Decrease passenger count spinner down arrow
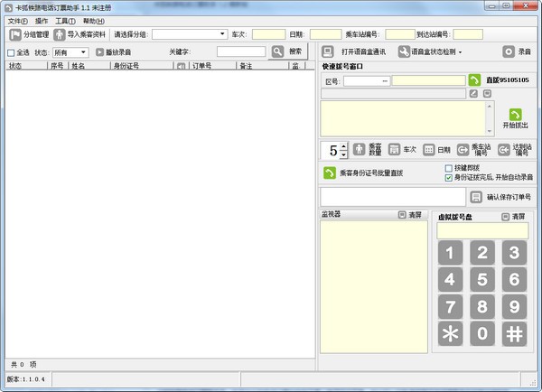 [x=343, y=154]
